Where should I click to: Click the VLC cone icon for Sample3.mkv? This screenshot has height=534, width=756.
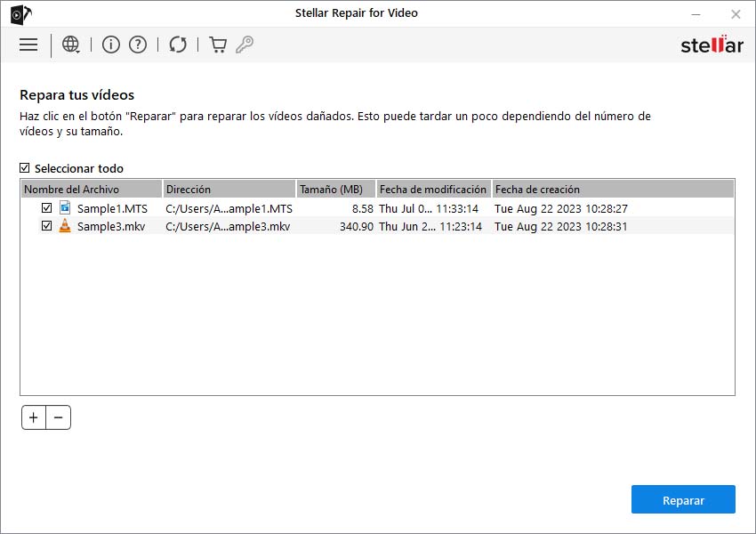65,226
